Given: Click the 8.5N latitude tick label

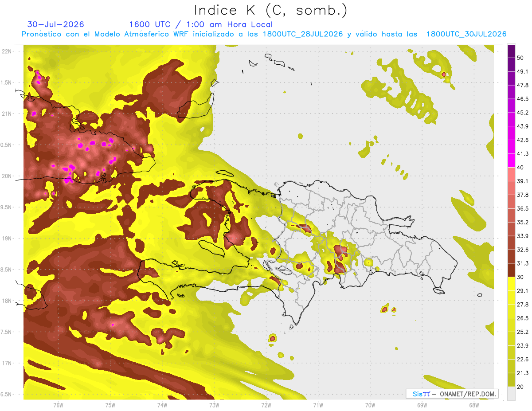Looking at the screenshot, I should click(x=6, y=270).
